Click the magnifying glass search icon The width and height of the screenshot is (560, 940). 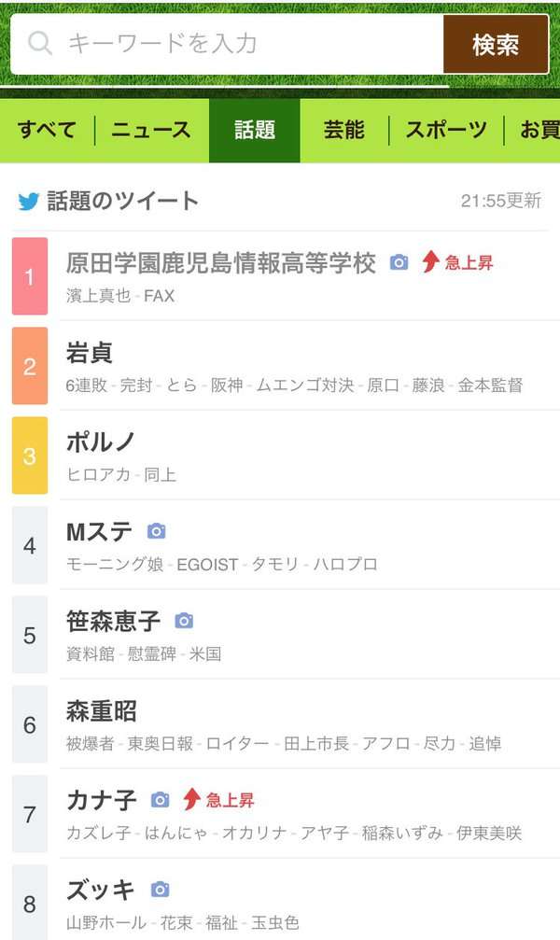tap(40, 43)
